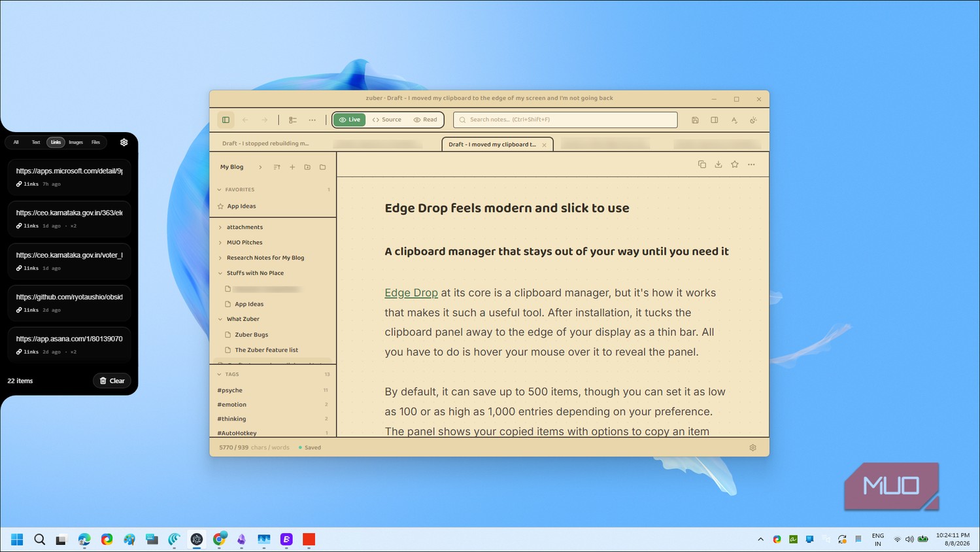The width and height of the screenshot is (980, 552).
Task: Toggle the right side panel icon
Action: click(x=715, y=120)
